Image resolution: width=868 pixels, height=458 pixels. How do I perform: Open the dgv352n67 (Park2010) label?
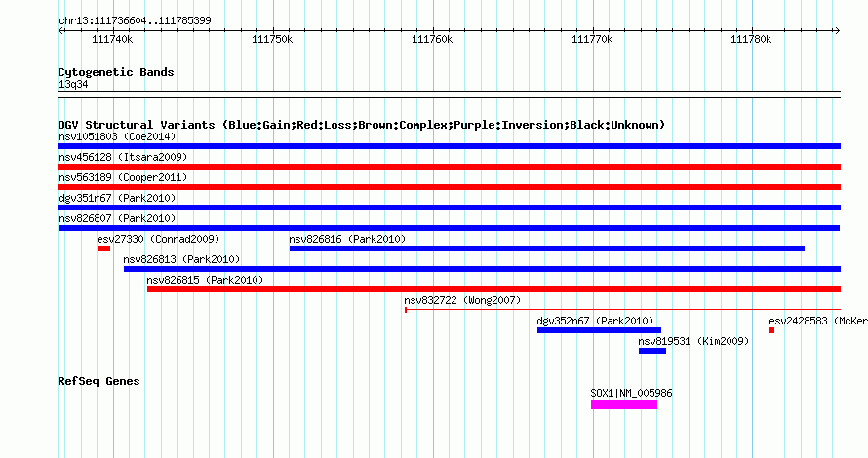click(595, 321)
